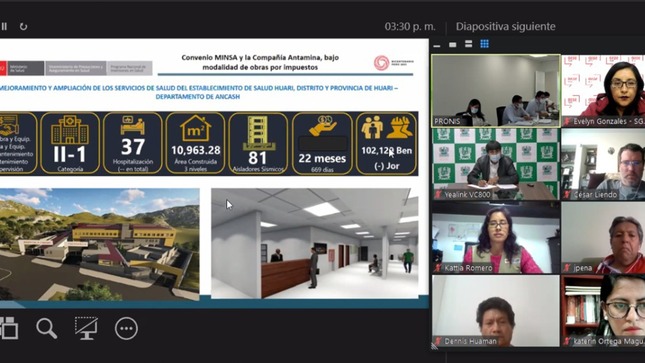Click the 03:30 p. m. clock
Viewport: 645px width, 363px height.
[x=410, y=26]
